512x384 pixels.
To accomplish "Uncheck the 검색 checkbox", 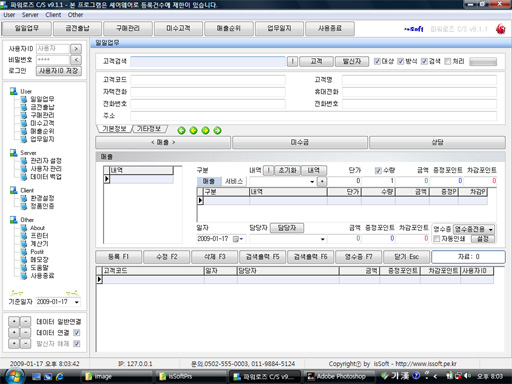I will click(424, 61).
